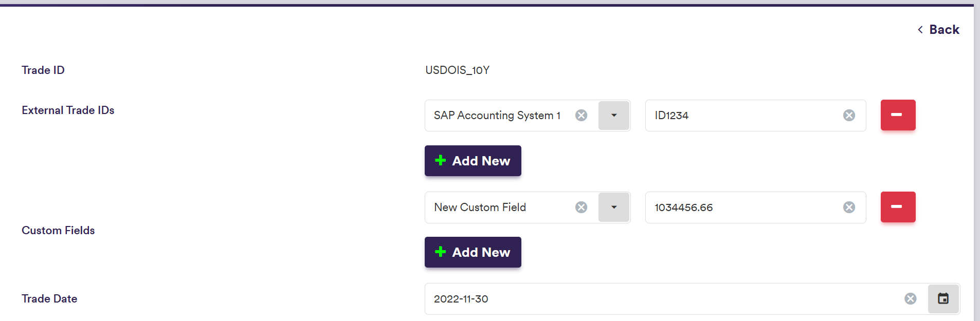980x321 pixels.
Task: Remove the SAP Accounting System external ID row
Action: 898,115
